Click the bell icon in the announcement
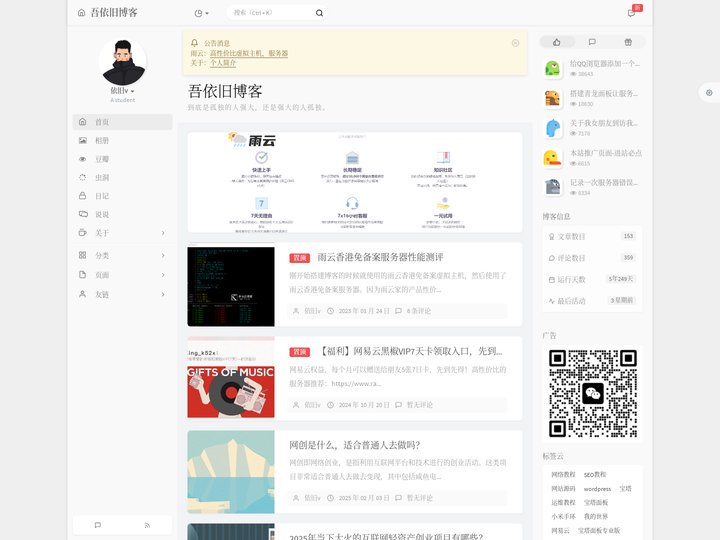This screenshot has width=720, height=540. (194, 43)
